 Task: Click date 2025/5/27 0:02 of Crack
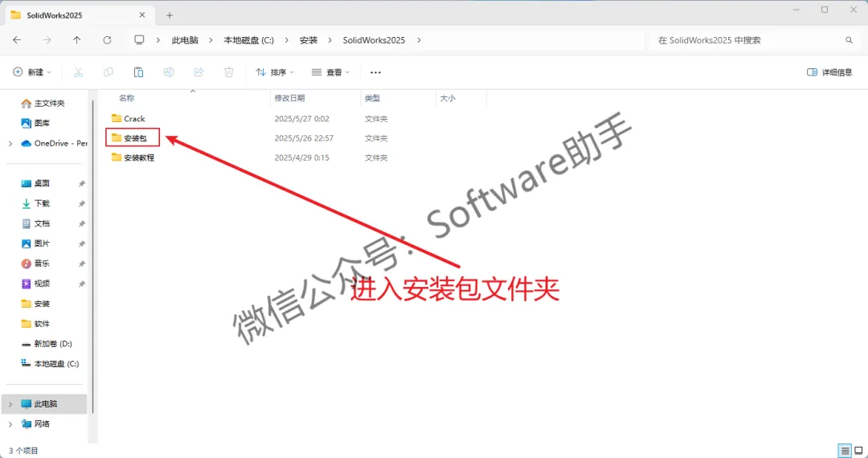pos(302,118)
